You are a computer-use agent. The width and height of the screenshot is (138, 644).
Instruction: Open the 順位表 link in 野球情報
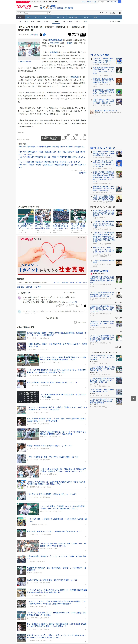pyautogui.click(x=72, y=283)
